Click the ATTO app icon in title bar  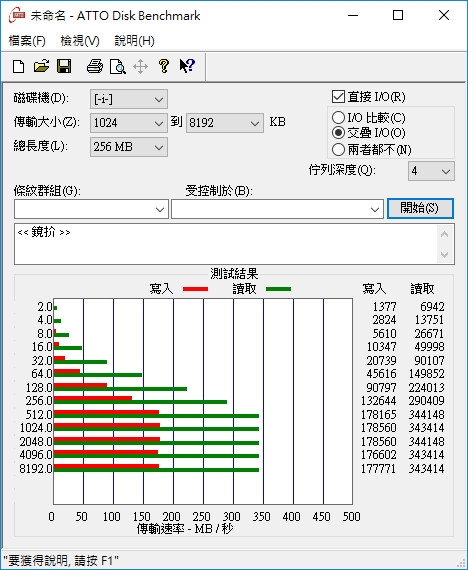pyautogui.click(x=17, y=15)
